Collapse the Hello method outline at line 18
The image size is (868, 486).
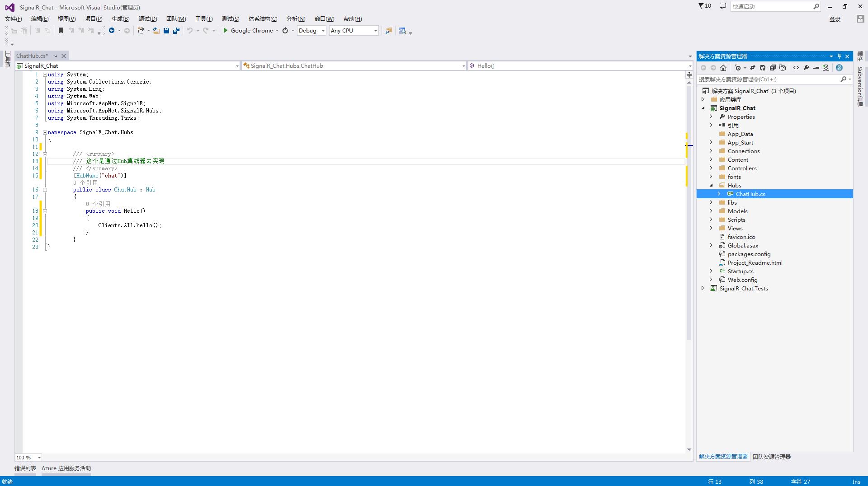click(x=45, y=211)
